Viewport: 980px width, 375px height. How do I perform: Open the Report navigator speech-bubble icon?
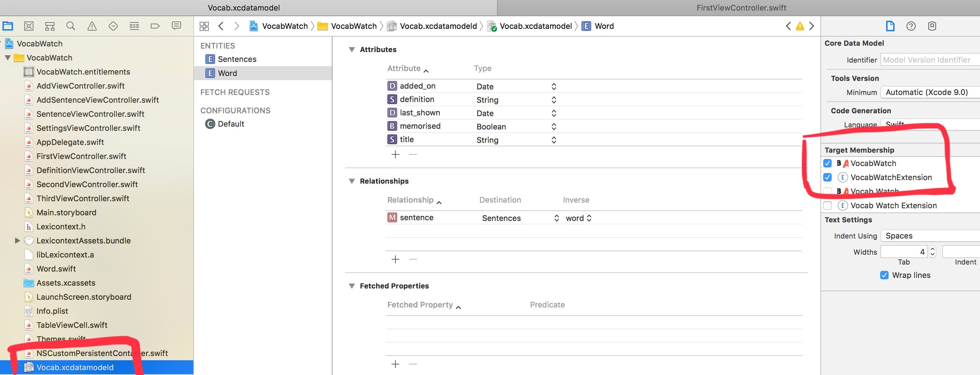176,26
